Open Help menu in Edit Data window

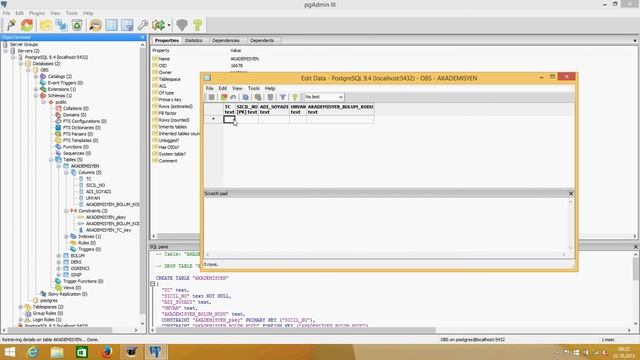click(x=270, y=88)
